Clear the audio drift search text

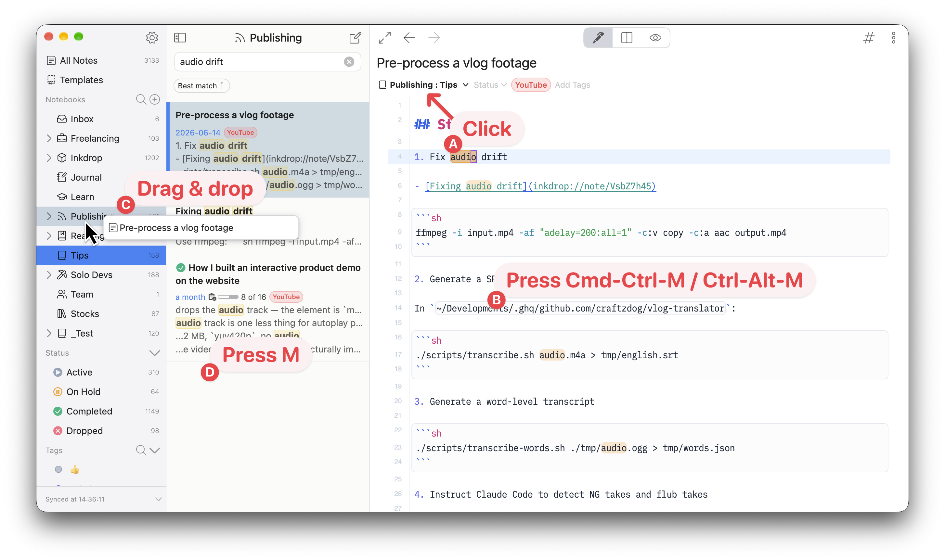click(x=349, y=61)
